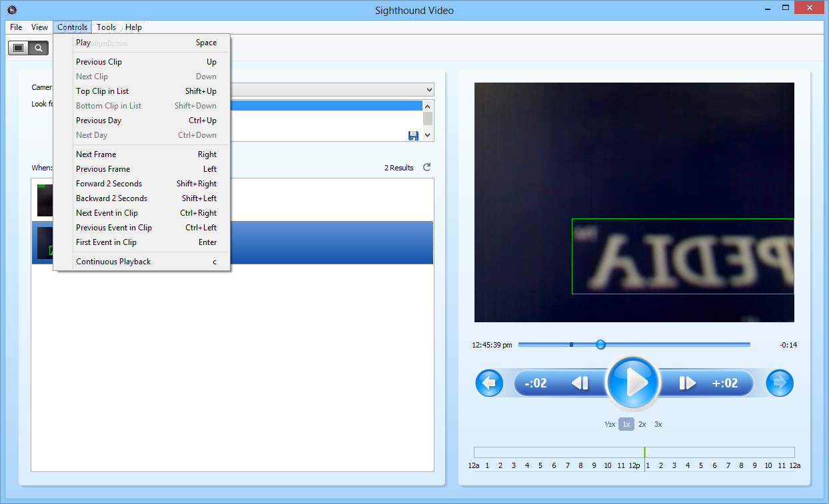The height and width of the screenshot is (504, 829).
Task: Close the Controls menu
Action: coord(72,27)
